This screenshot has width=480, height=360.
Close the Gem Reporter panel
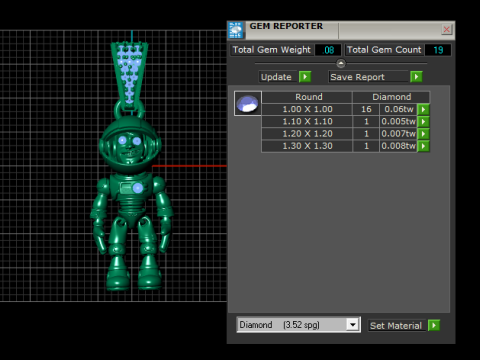[x=446, y=29]
